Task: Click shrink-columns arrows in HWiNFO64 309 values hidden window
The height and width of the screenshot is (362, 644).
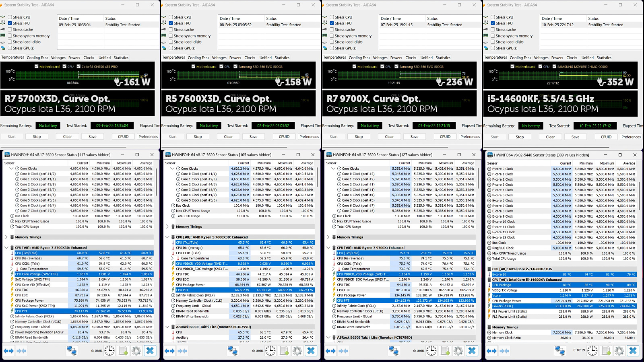Action: point(504,351)
